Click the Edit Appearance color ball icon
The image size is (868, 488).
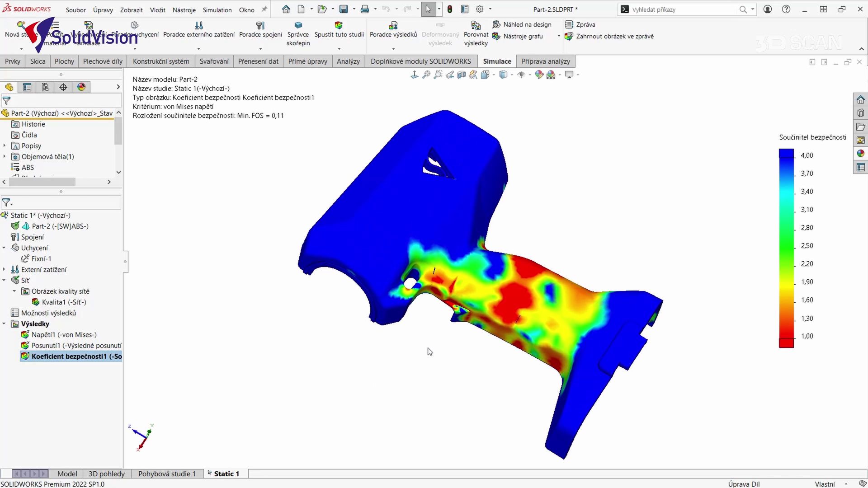point(539,75)
